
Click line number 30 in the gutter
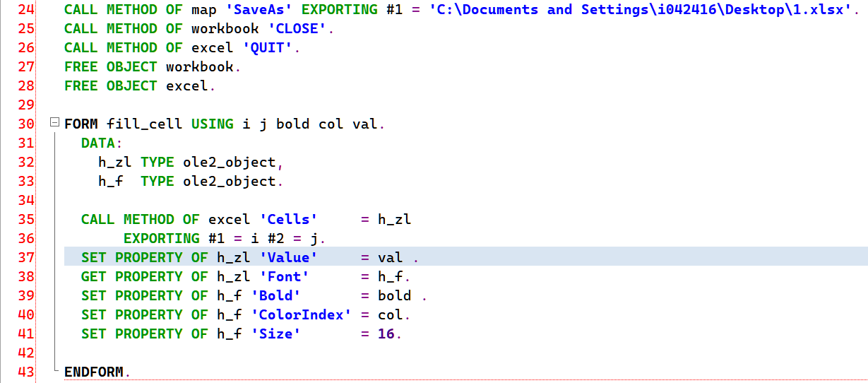click(x=25, y=124)
